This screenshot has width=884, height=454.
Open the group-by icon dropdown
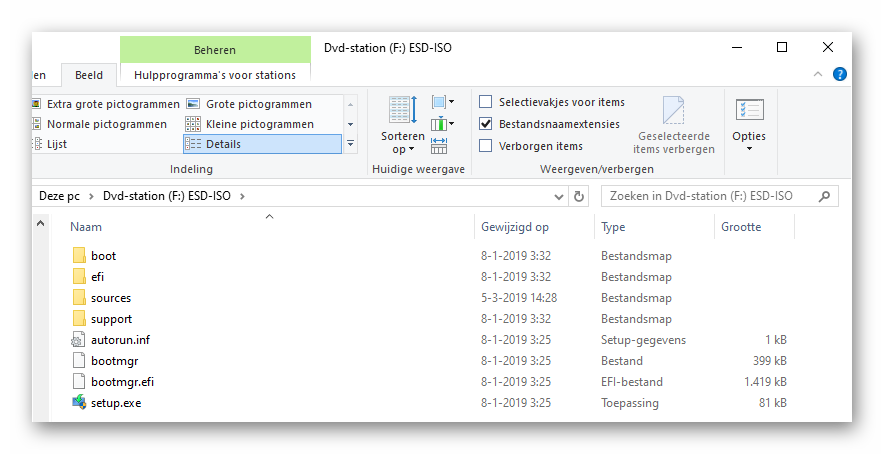pos(443,102)
